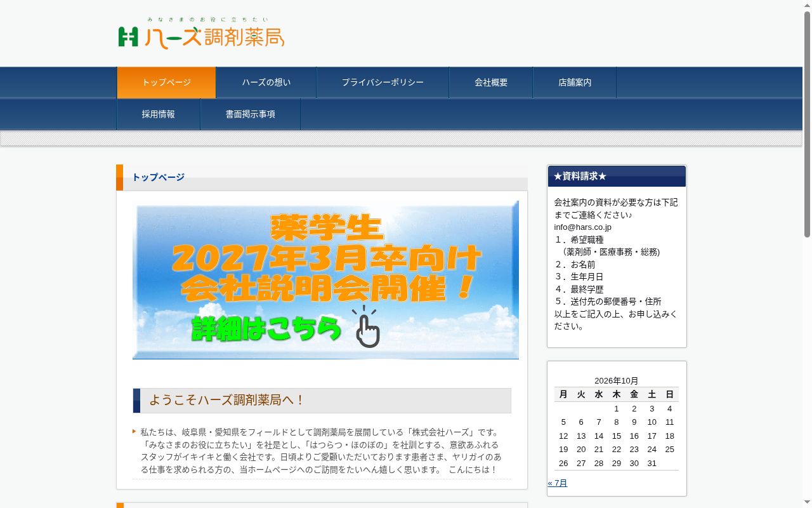
Task: Click the 金 weekday column header
Action: [x=634, y=394]
